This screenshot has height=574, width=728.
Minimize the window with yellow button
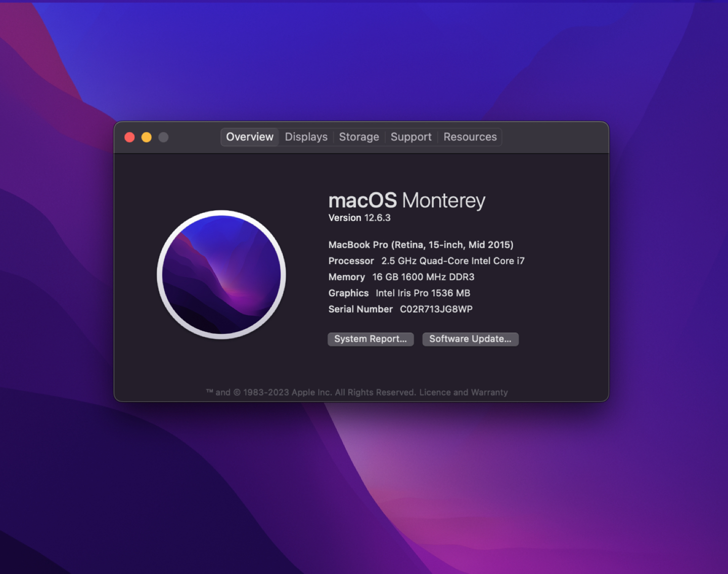147,137
